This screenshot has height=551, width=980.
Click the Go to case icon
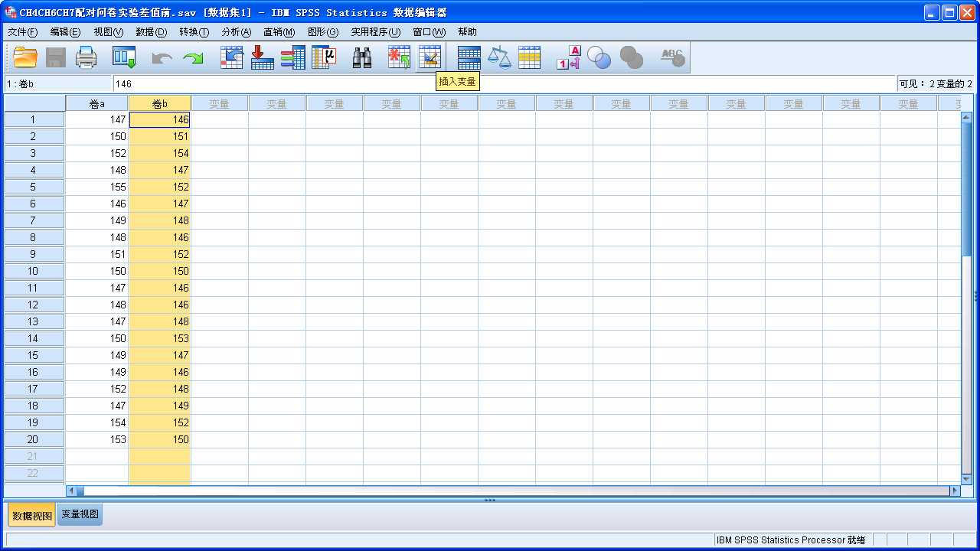click(231, 57)
